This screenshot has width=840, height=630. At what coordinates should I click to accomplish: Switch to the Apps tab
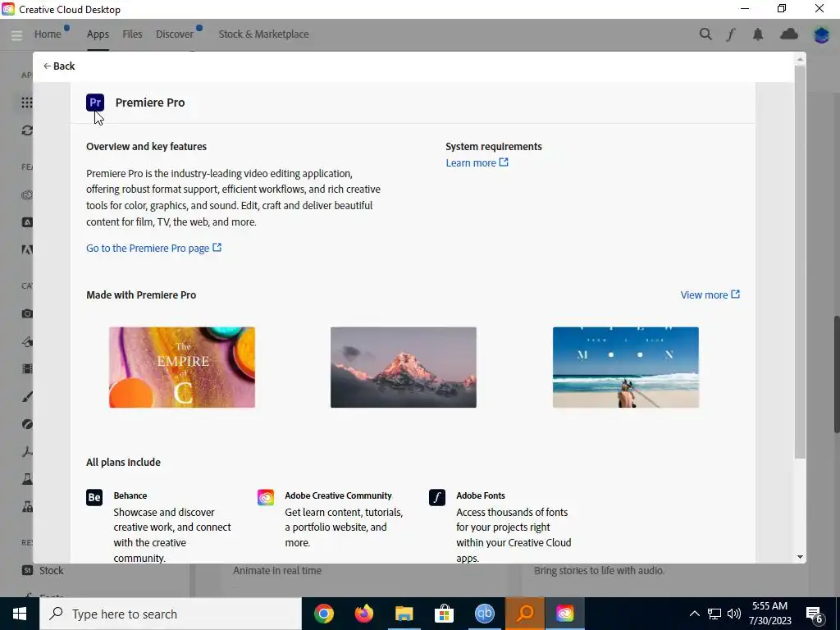(x=98, y=34)
